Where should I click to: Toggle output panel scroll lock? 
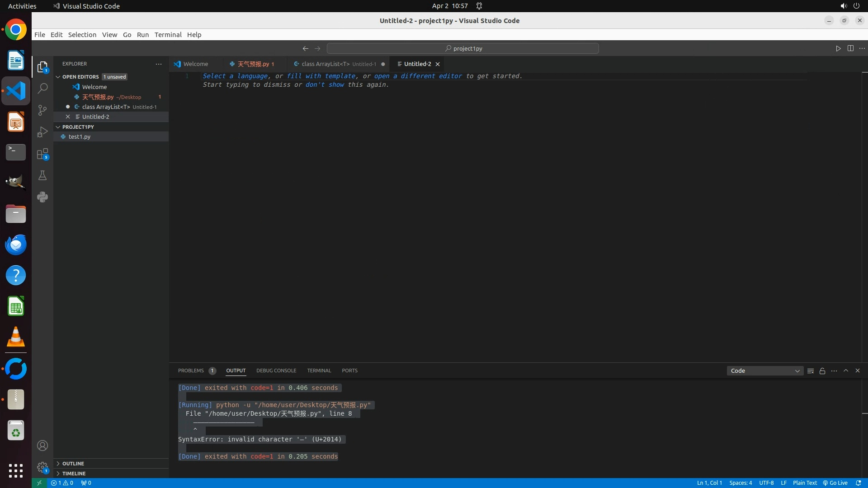click(822, 371)
